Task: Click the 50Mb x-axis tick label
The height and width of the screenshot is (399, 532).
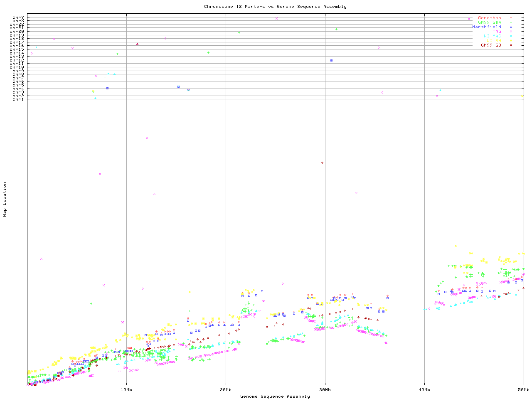Action: [x=523, y=389]
